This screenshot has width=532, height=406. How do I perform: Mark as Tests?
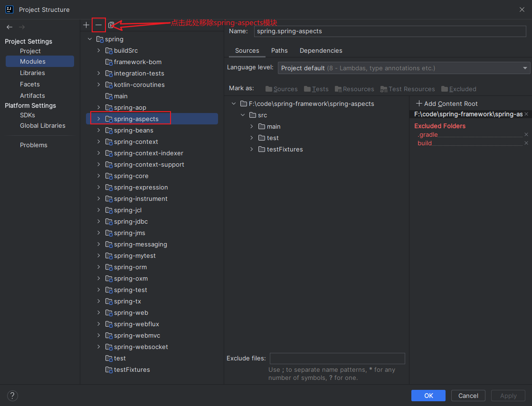[316, 89]
